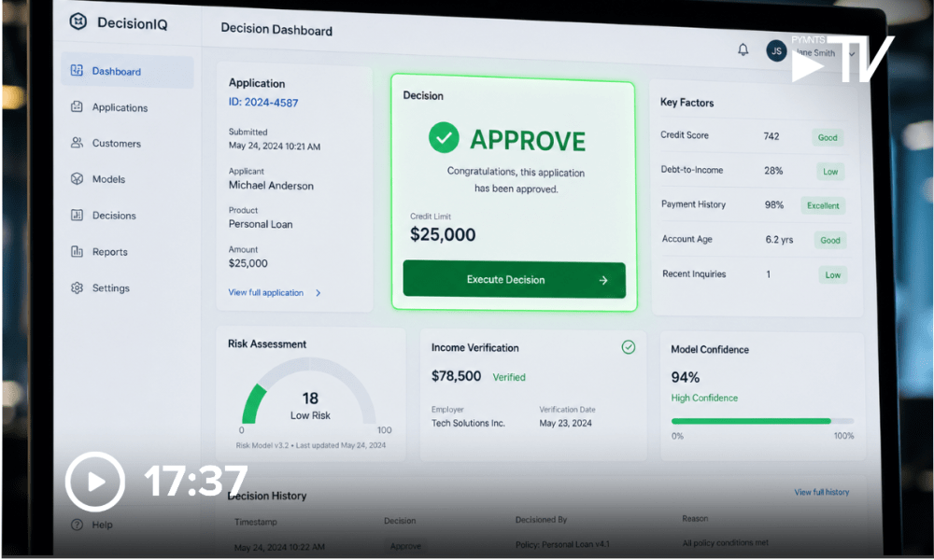Screen dimensions: 934x560
Task: Click the Applications sidebar icon
Action: click(77, 106)
